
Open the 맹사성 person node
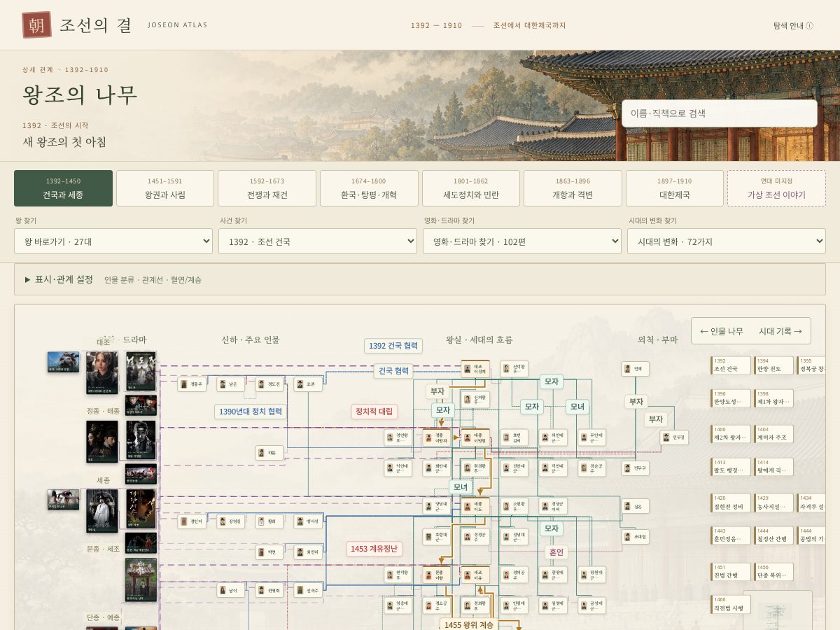pyautogui.click(x=308, y=521)
